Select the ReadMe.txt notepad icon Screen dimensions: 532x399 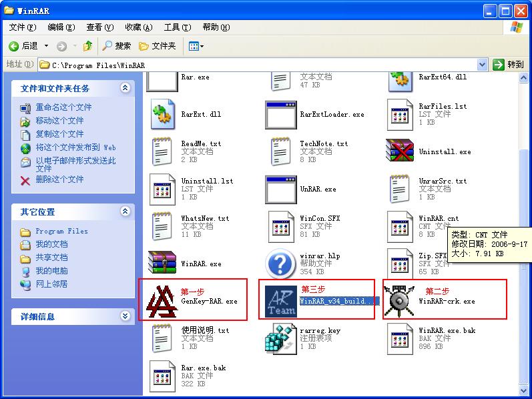coord(162,151)
